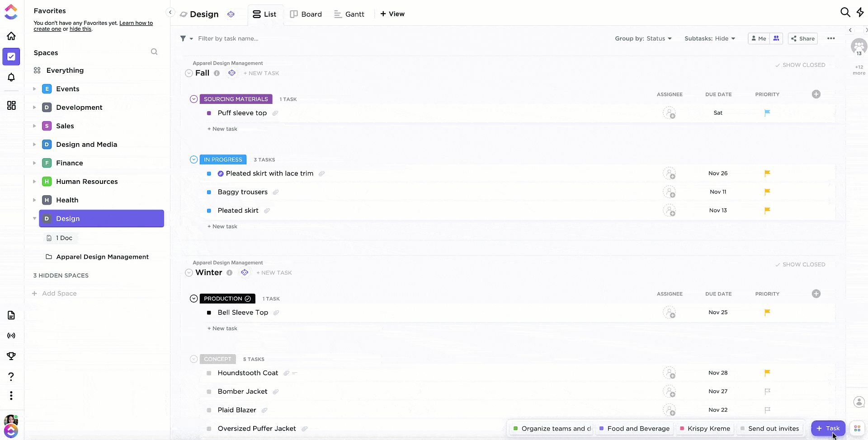Collapse the Sourcing Materials group
868x440 pixels.
point(194,99)
